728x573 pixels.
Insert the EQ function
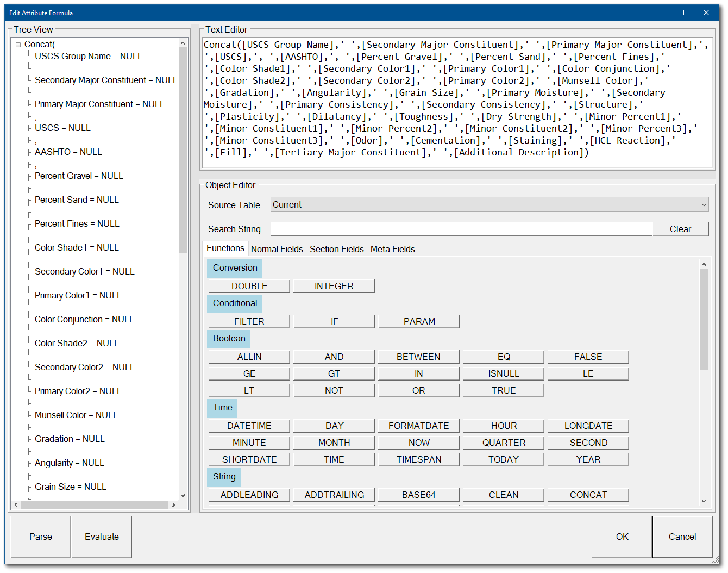504,357
